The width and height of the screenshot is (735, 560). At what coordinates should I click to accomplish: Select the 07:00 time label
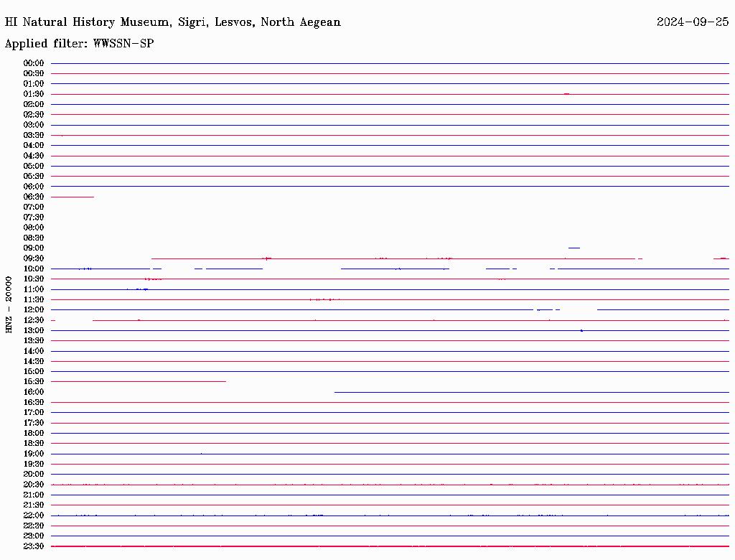pos(34,207)
